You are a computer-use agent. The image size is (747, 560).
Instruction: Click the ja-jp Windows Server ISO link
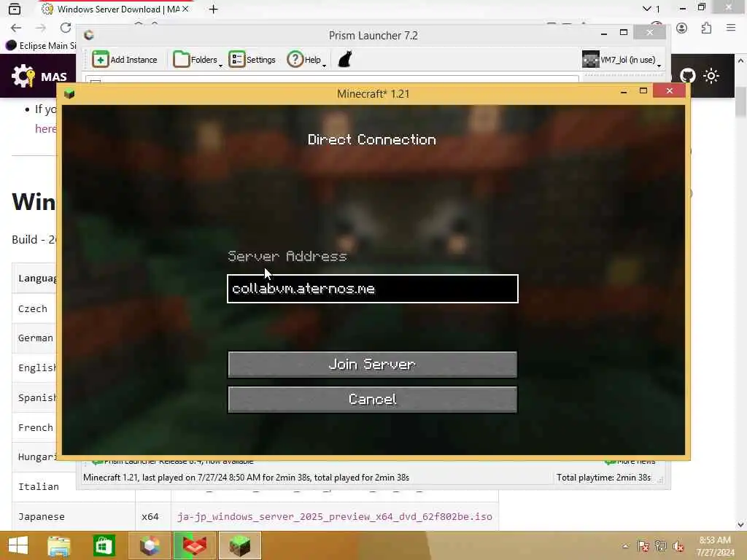coord(334,517)
